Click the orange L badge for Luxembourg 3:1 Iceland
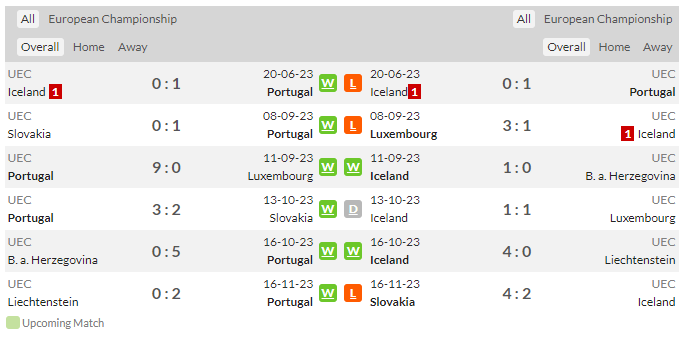Image resolution: width=685 pixels, height=361 pixels. coord(353,125)
